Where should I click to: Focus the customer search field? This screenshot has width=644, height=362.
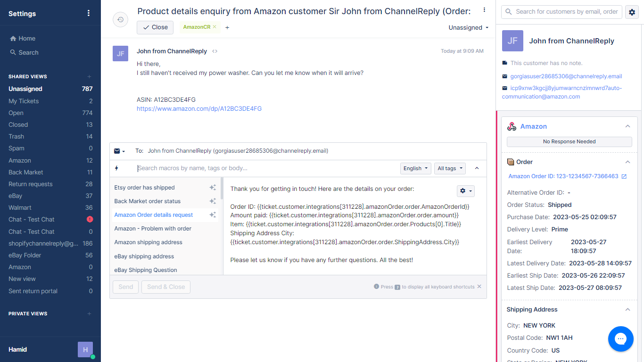click(x=561, y=12)
